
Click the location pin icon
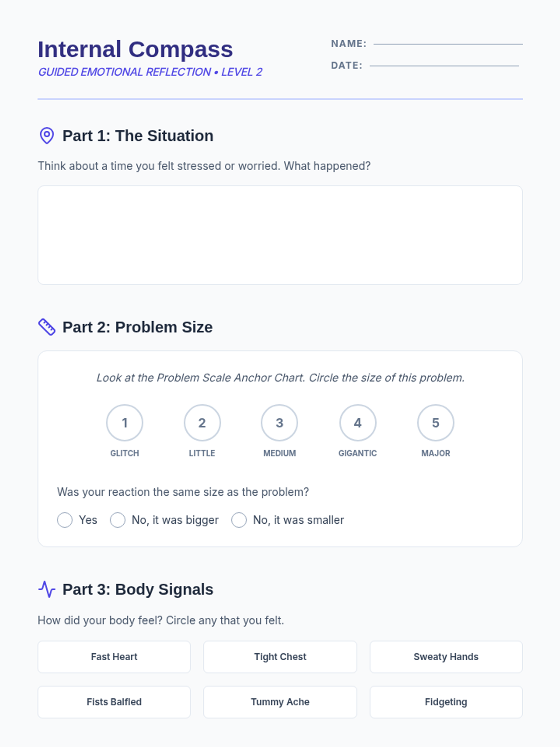tap(47, 136)
